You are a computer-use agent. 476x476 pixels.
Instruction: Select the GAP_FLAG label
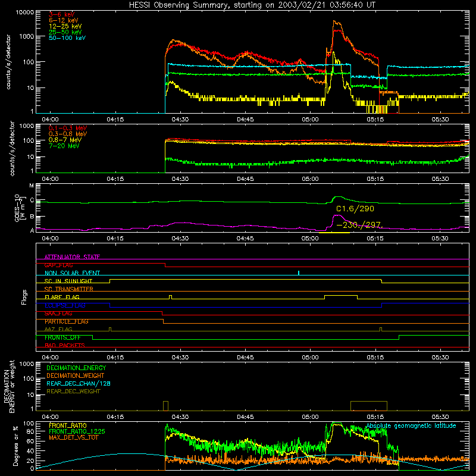tap(58, 265)
